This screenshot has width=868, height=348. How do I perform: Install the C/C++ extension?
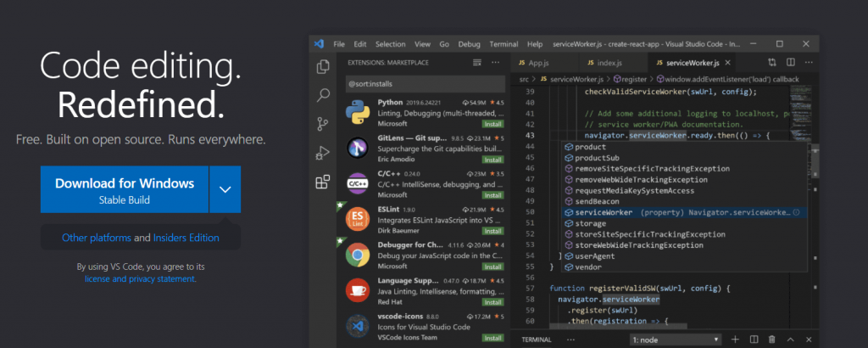(492, 195)
